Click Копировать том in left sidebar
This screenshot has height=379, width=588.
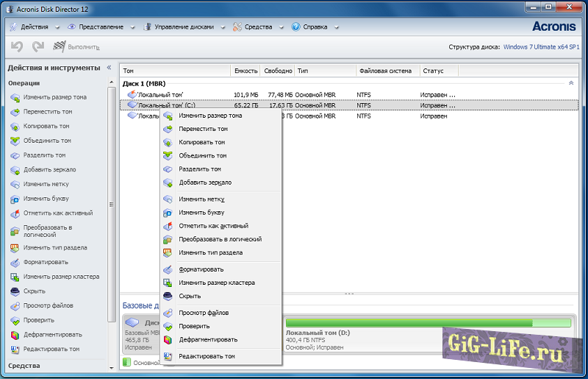coord(47,127)
